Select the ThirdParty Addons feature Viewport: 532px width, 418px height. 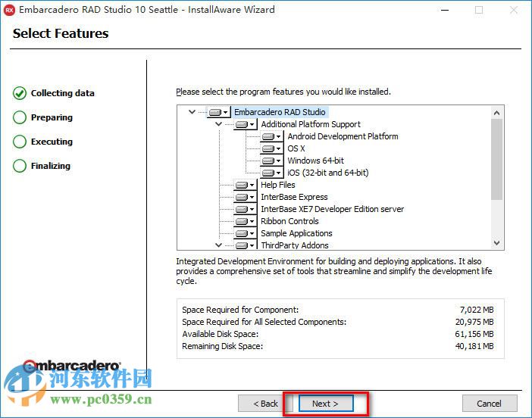click(x=295, y=245)
